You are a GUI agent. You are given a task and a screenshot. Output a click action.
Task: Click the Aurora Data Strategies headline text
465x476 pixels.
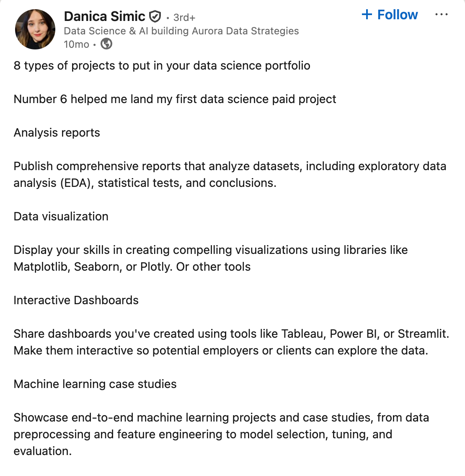[x=181, y=31]
